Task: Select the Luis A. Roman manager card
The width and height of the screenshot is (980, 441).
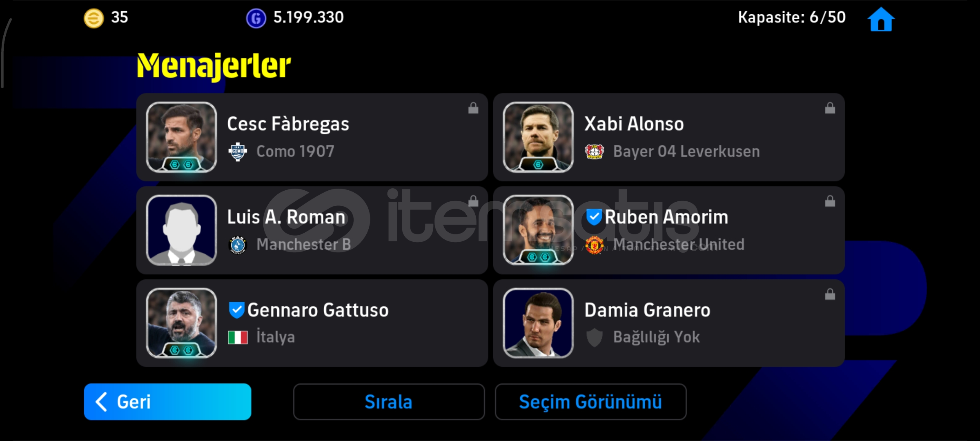Action: point(312,230)
